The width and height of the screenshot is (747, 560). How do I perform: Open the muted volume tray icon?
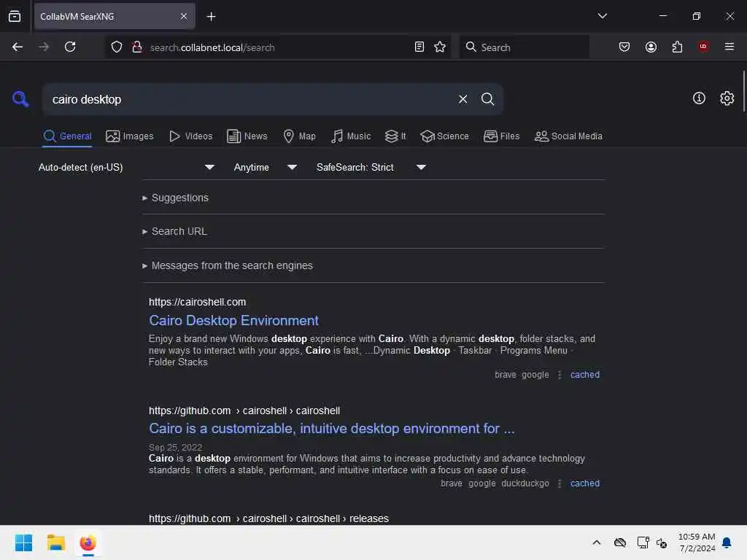pyautogui.click(x=662, y=542)
